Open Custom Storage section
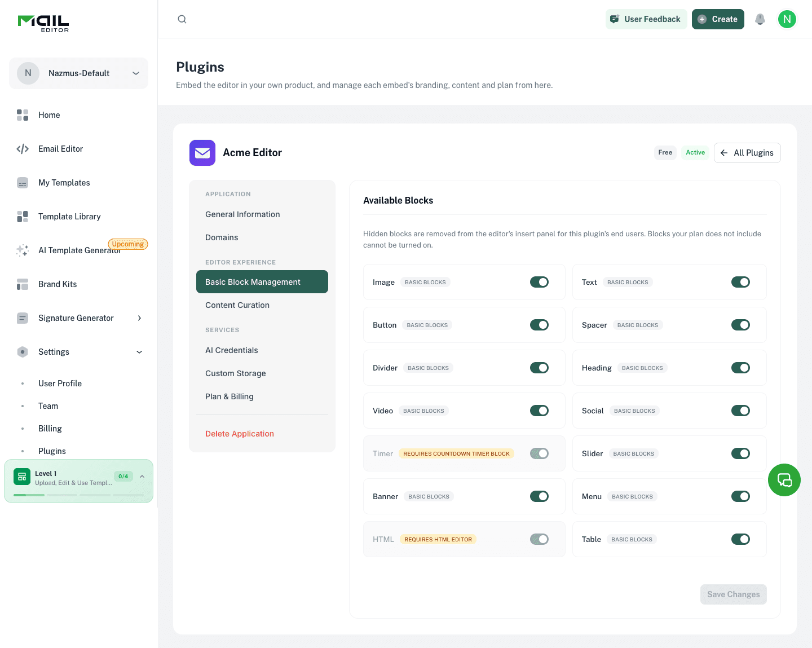Screen dimensions: 812x648 click(262, 373)
